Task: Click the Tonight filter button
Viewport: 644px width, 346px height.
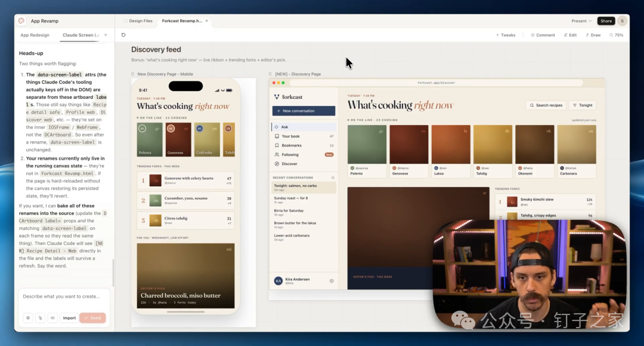Action: point(583,105)
